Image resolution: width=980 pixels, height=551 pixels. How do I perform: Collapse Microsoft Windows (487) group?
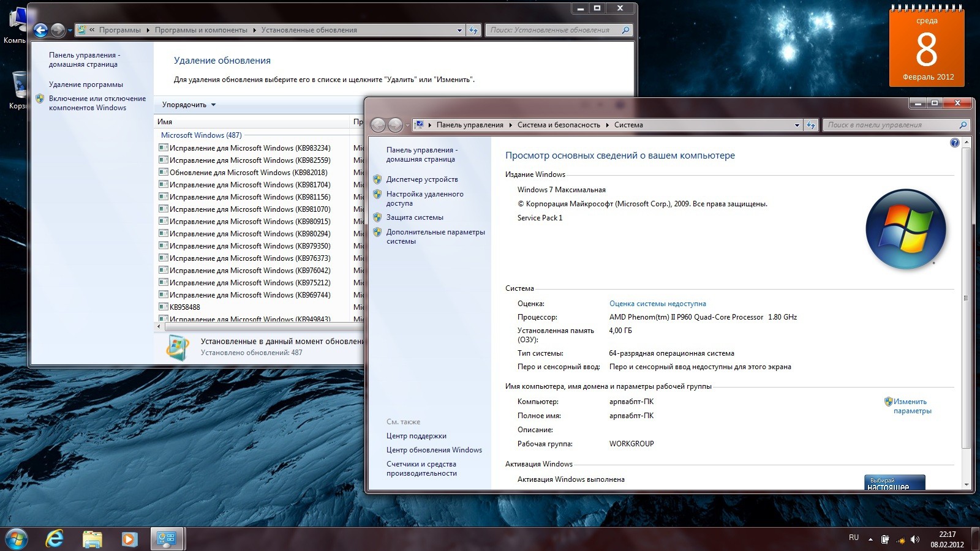[201, 135]
